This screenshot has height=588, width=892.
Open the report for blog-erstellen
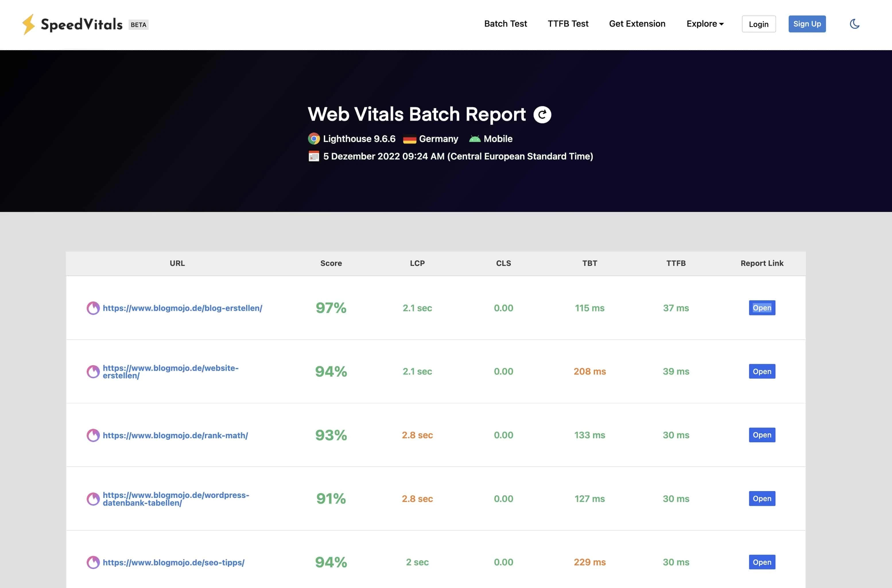tap(762, 307)
